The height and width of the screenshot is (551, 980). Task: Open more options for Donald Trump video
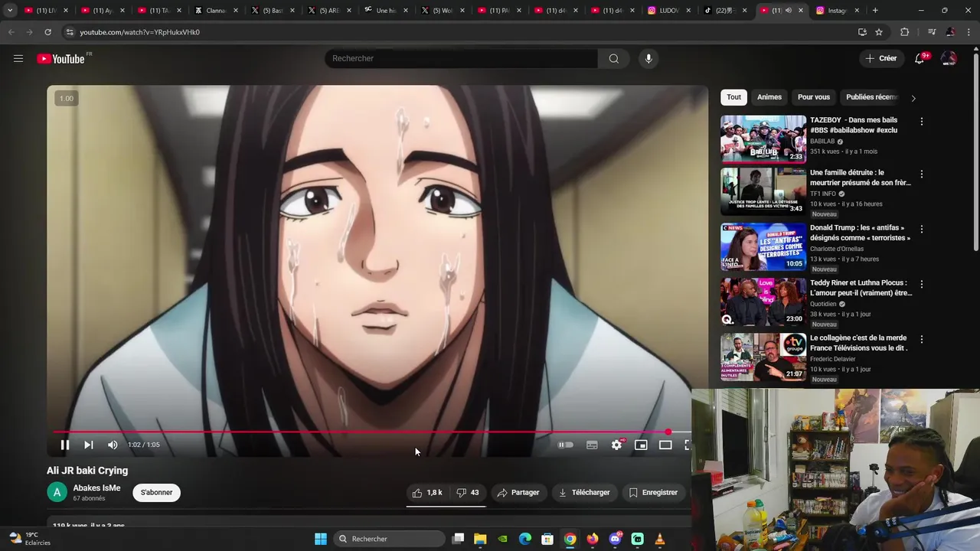[921, 229]
